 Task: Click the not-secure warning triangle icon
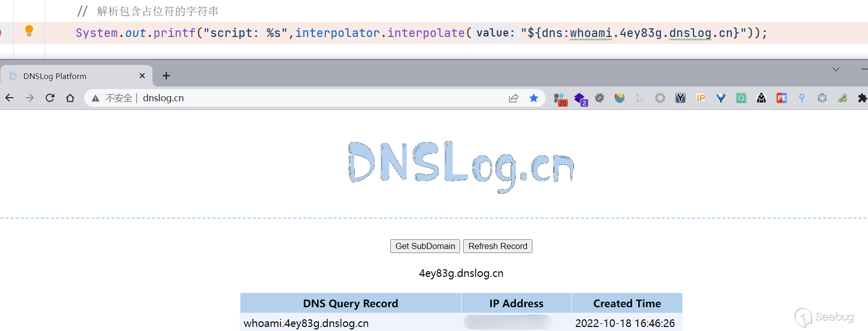pyautogui.click(x=95, y=98)
